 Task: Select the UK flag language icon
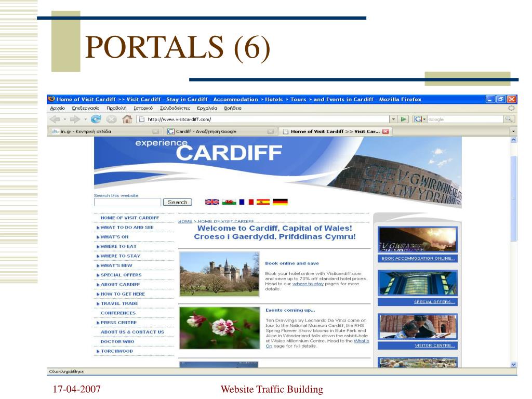[212, 202]
